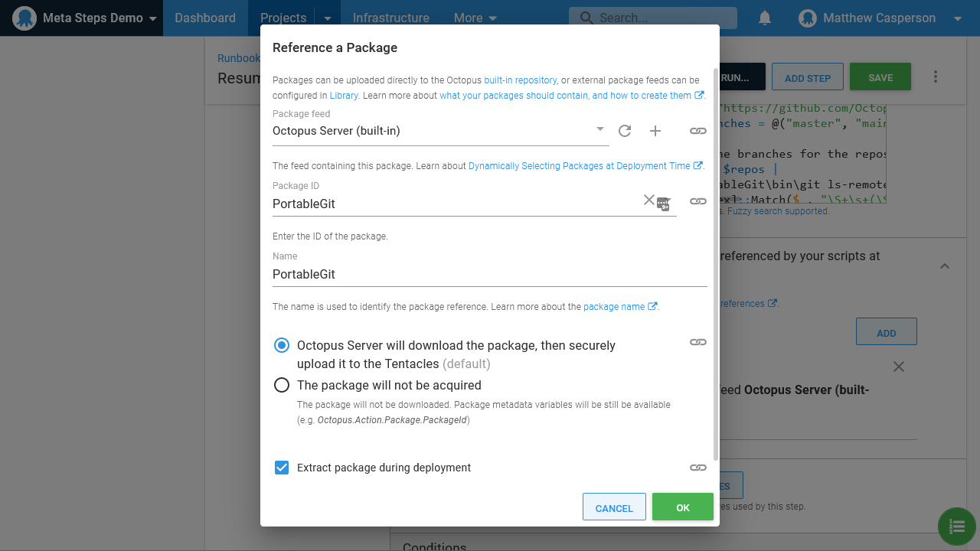Open the notifications bell
The width and height of the screenshot is (980, 551).
click(x=764, y=18)
